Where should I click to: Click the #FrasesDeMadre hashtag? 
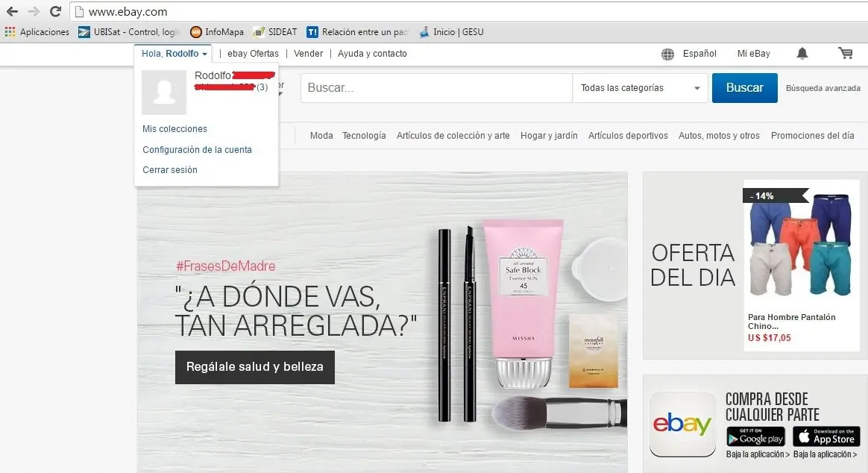(x=225, y=266)
